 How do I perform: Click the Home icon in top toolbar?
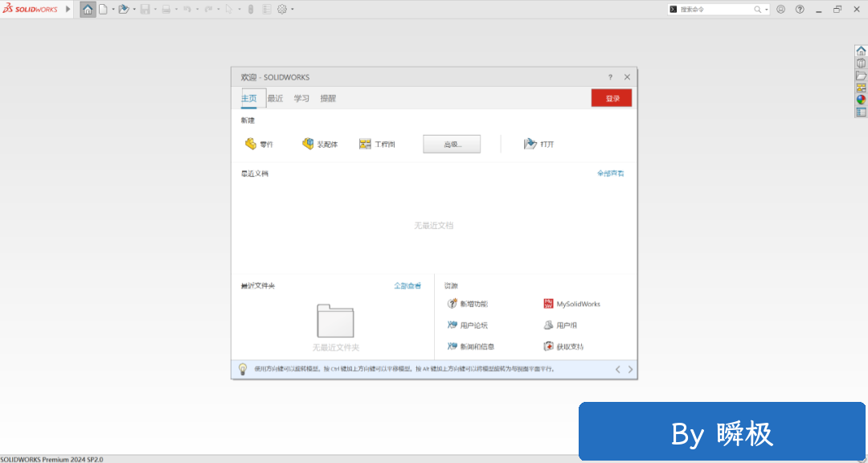88,10
